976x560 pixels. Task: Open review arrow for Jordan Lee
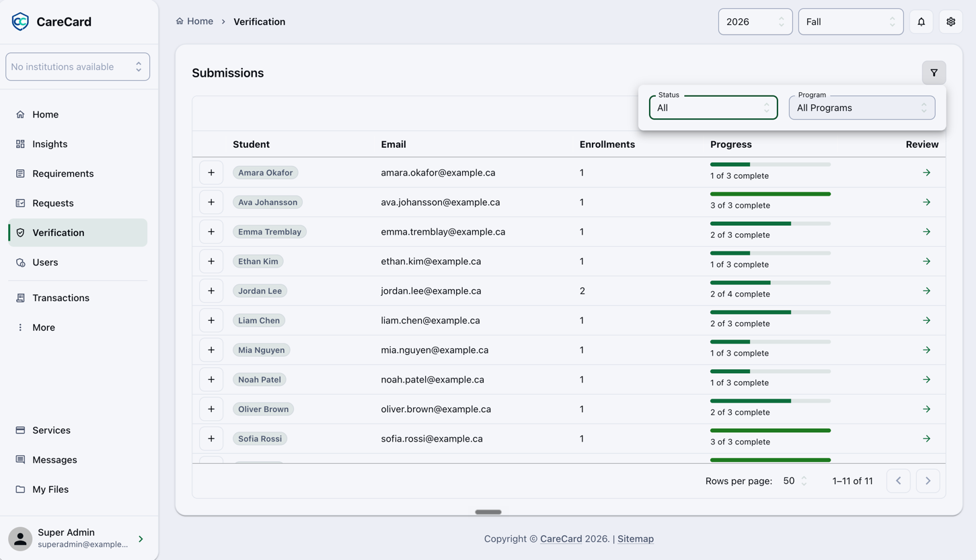[x=926, y=291]
